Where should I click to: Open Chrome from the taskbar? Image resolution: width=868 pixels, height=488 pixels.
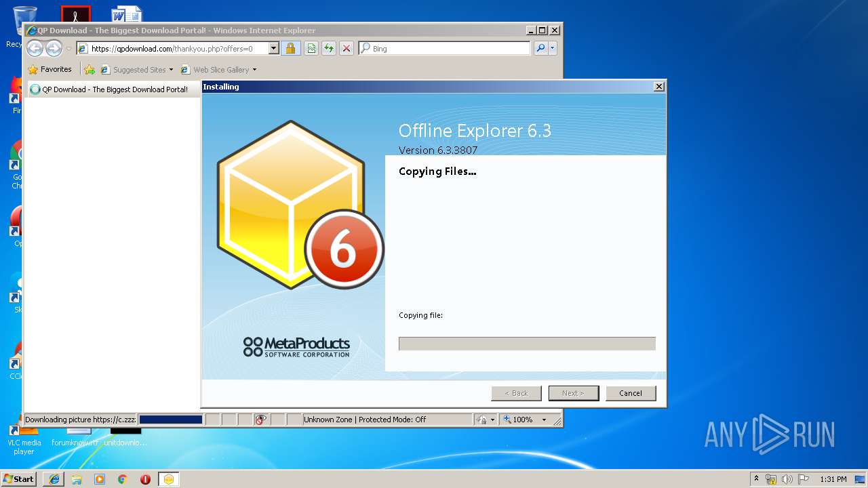(123, 479)
